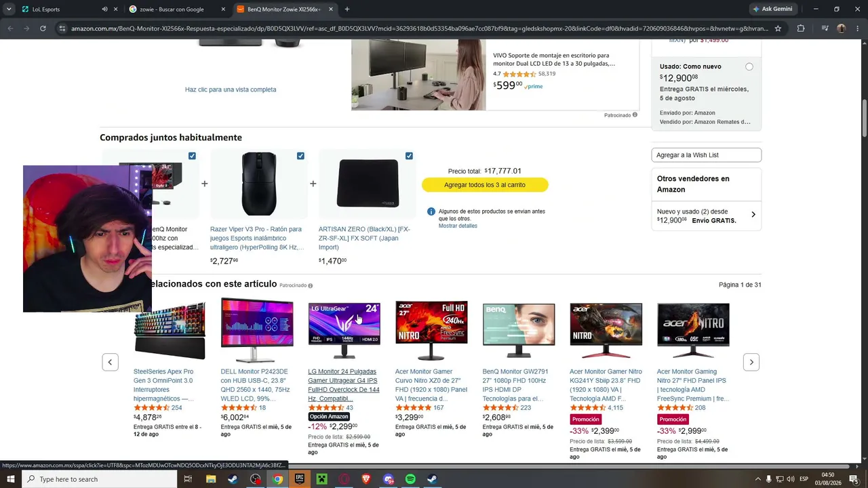Open the VIVO dual monitor mount ad image
The height and width of the screenshot is (488, 868).
click(418, 75)
